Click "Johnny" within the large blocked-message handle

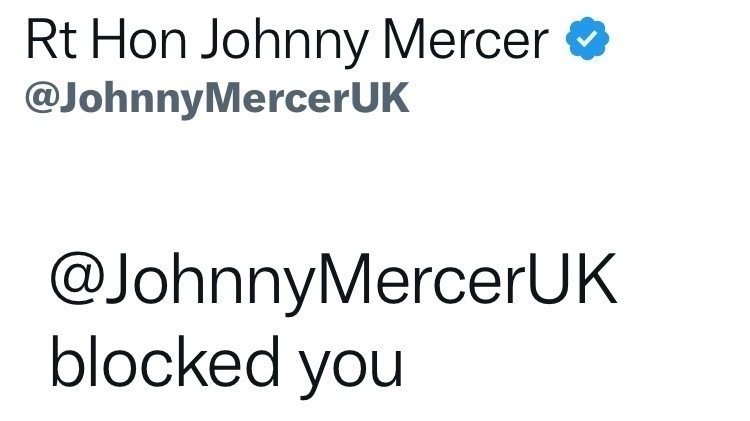coord(207,285)
